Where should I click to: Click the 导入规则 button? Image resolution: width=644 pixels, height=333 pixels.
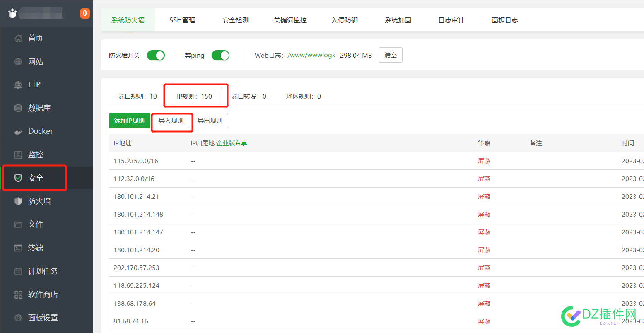171,121
